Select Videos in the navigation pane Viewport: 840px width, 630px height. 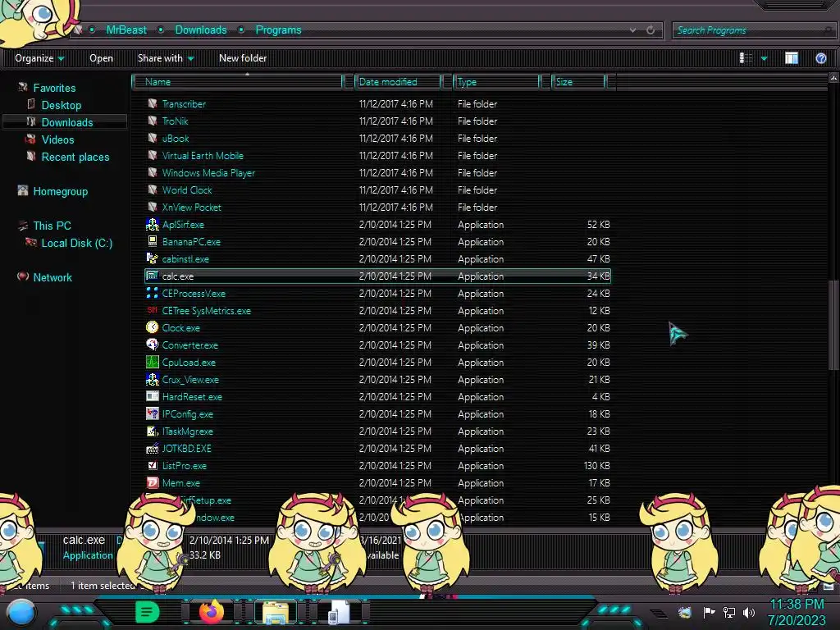pyautogui.click(x=58, y=139)
